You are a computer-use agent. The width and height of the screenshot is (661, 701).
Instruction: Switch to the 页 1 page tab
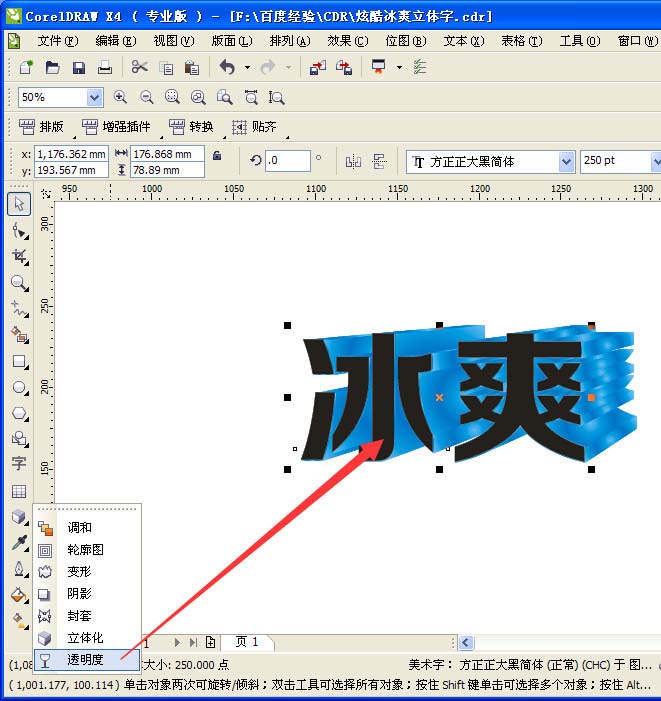coord(247,642)
